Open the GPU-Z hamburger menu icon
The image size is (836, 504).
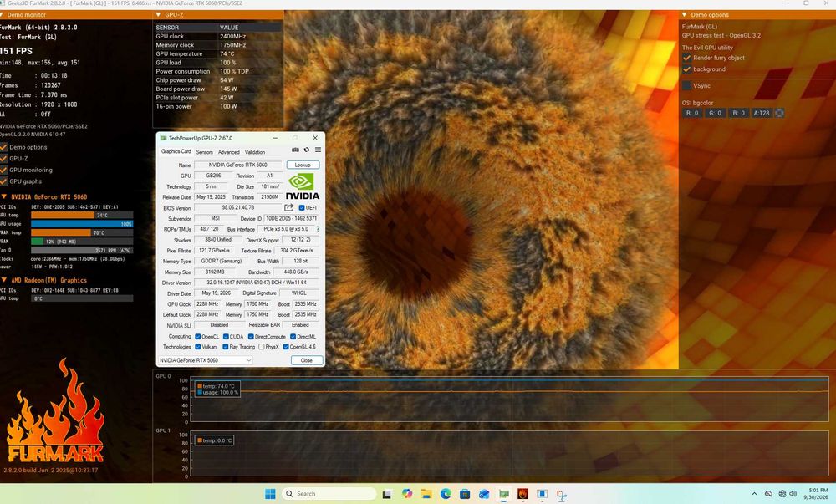pyautogui.click(x=318, y=150)
